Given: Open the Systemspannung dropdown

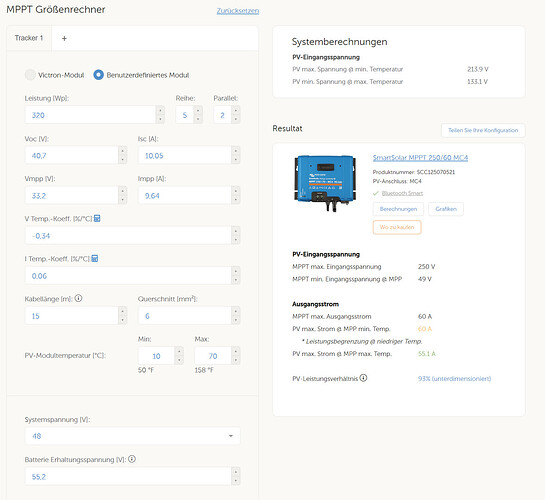Looking at the screenshot, I should point(132,436).
